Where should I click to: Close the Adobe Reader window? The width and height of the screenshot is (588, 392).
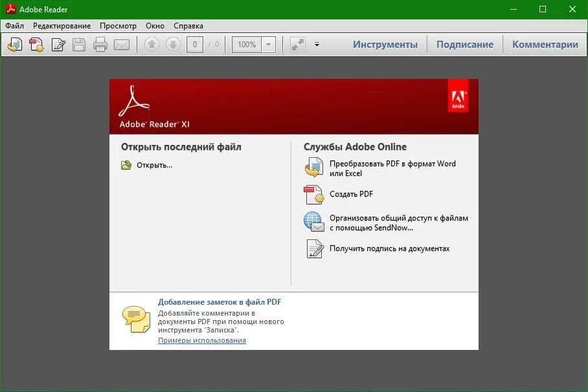coord(572,9)
